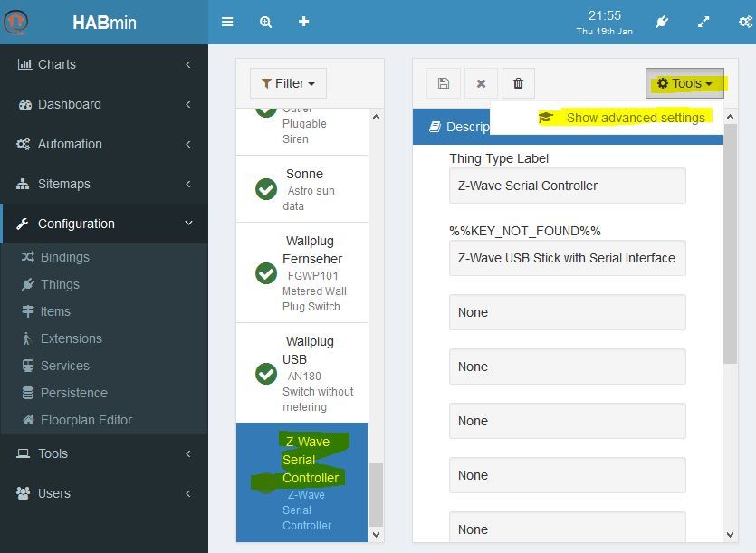Select the Sonne Astro sun data thing
Image resolution: width=756 pixels, height=553 pixels.
click(x=302, y=189)
